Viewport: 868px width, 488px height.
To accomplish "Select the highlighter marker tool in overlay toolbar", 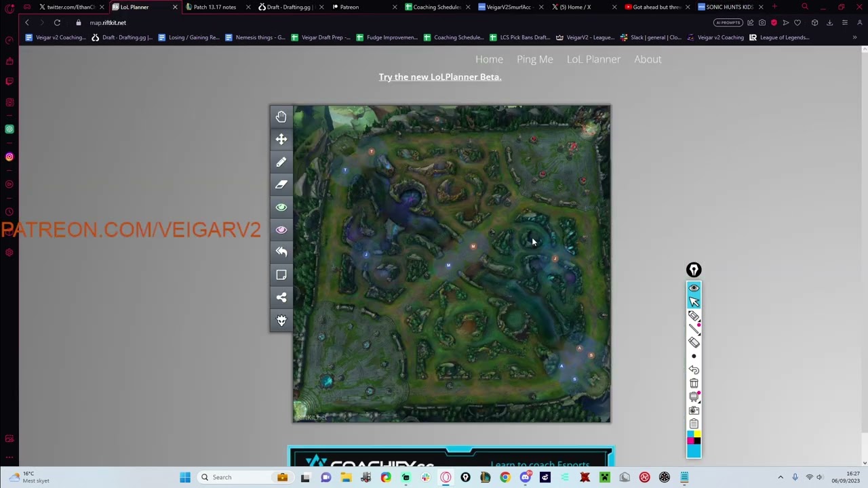I will click(x=694, y=316).
